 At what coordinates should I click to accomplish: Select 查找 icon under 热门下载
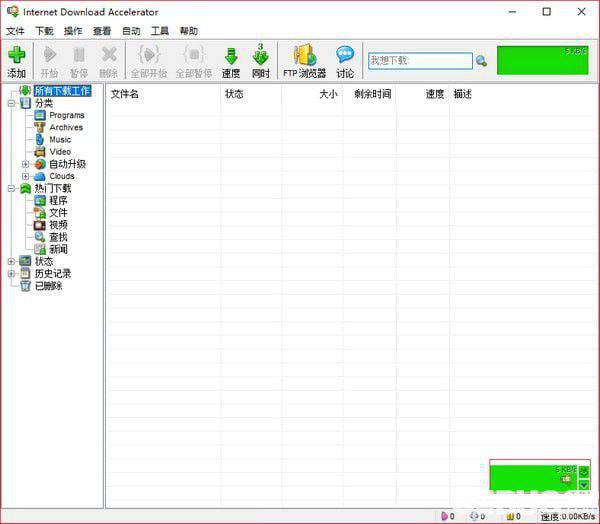point(40,237)
